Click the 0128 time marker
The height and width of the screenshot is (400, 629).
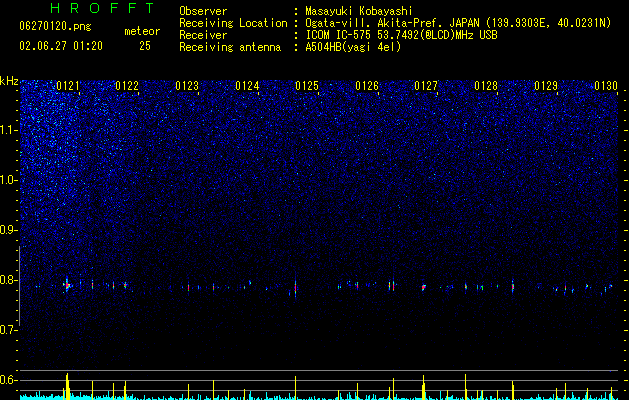pyautogui.click(x=486, y=86)
